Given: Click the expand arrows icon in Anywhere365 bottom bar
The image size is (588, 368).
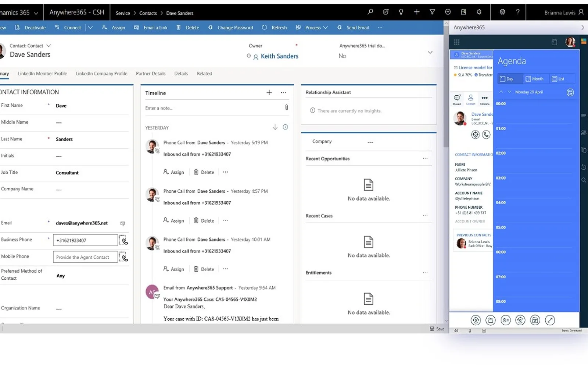Looking at the screenshot, I should coord(550,320).
